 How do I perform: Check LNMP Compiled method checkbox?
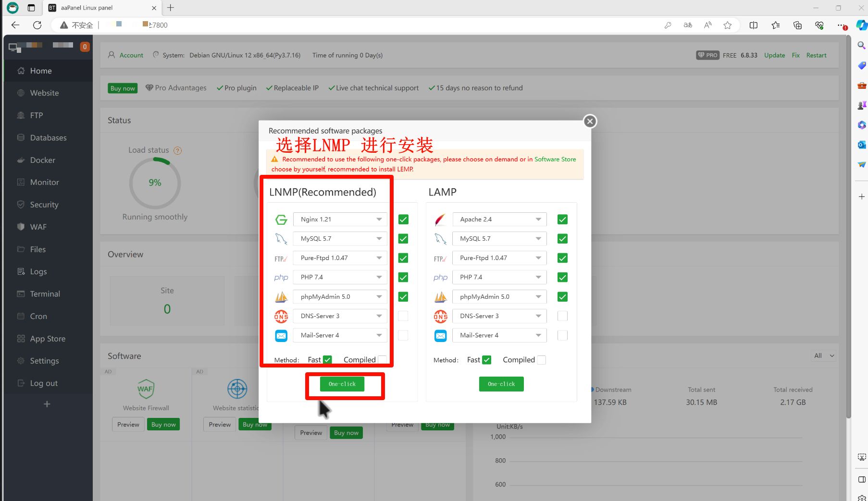click(383, 360)
